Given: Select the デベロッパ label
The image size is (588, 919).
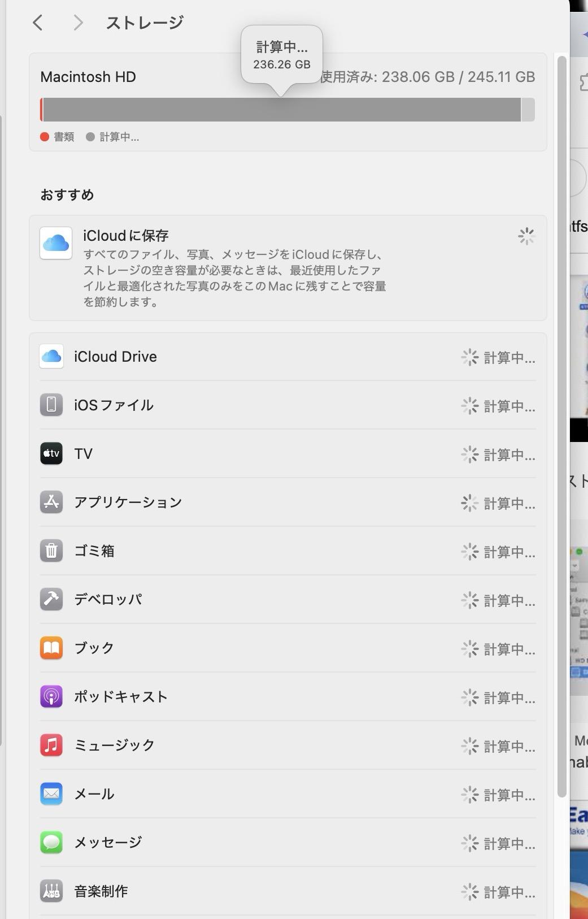Looking at the screenshot, I should (x=107, y=600).
